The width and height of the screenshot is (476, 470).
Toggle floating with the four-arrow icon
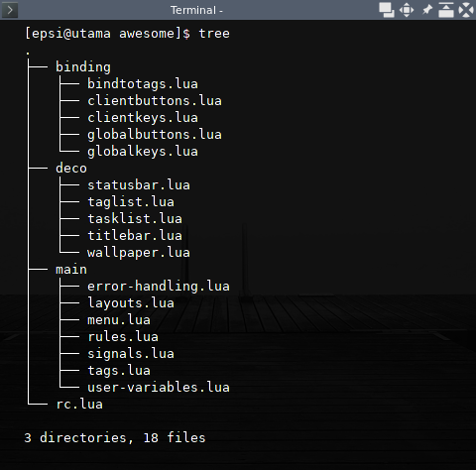tap(407, 10)
